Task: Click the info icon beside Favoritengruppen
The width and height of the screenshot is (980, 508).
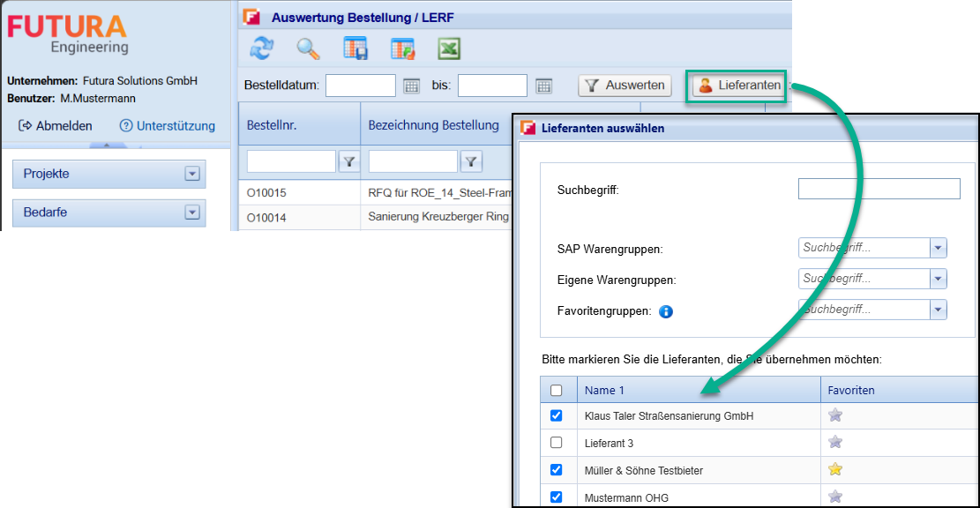Action: click(x=666, y=311)
